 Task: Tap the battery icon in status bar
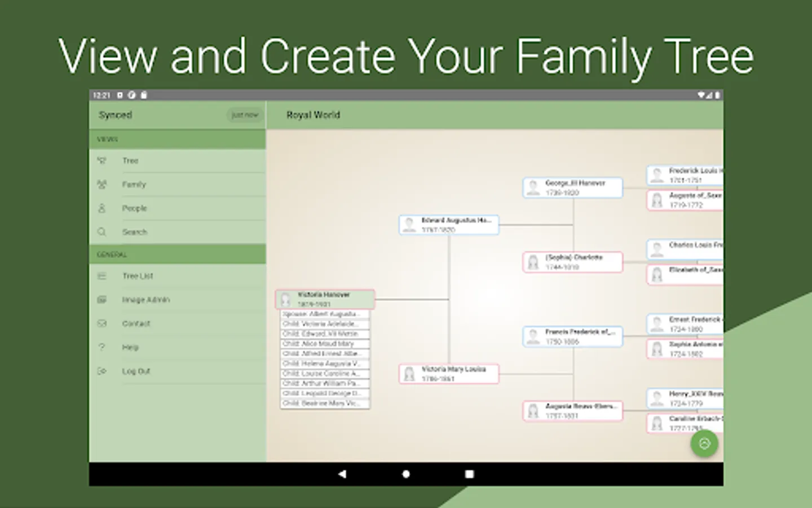pyautogui.click(x=717, y=95)
